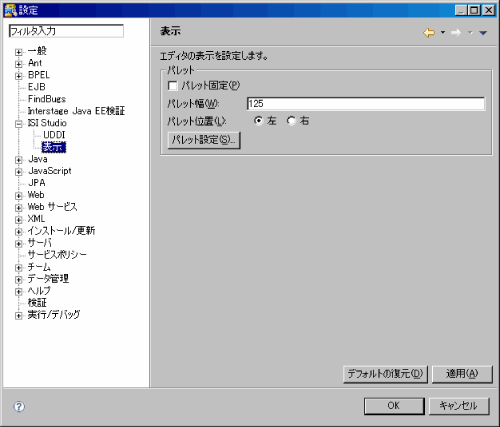Expand the Java tree node
500x427 pixels.
(x=19, y=160)
